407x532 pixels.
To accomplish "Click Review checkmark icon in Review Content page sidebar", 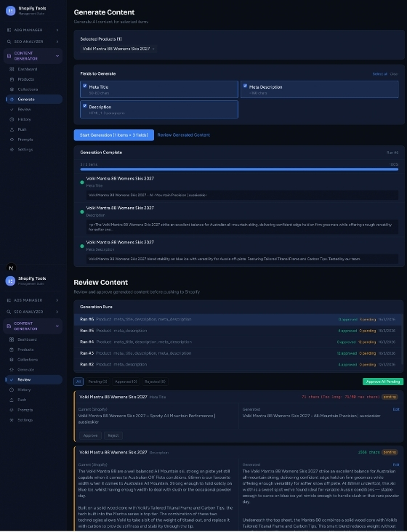I will 12,379.
